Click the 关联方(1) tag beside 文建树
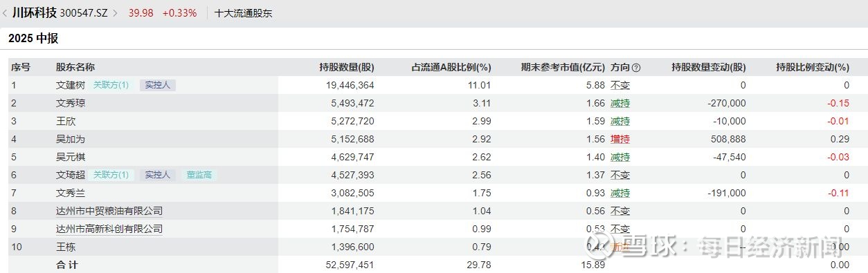Viewport: 868px width, 273px height. (x=111, y=86)
